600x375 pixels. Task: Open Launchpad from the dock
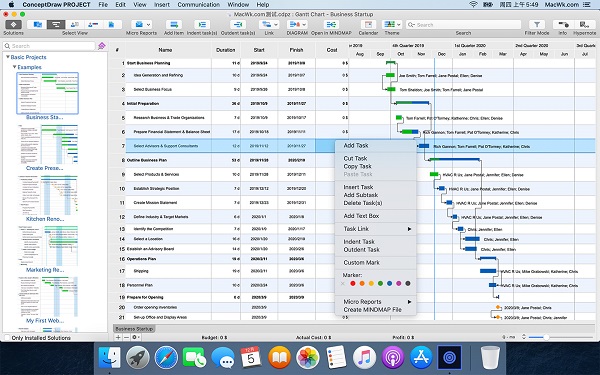click(138, 357)
